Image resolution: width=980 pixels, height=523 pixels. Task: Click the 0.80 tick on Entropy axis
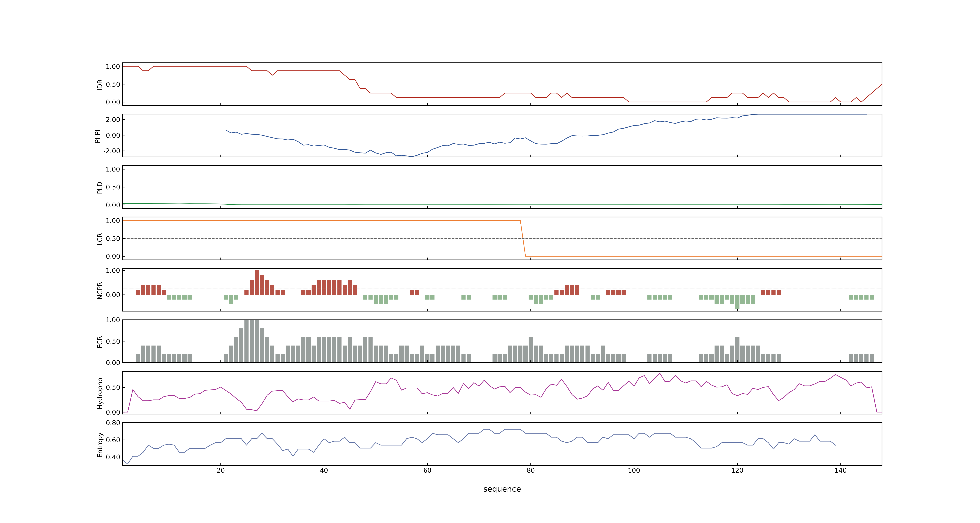[113, 423]
